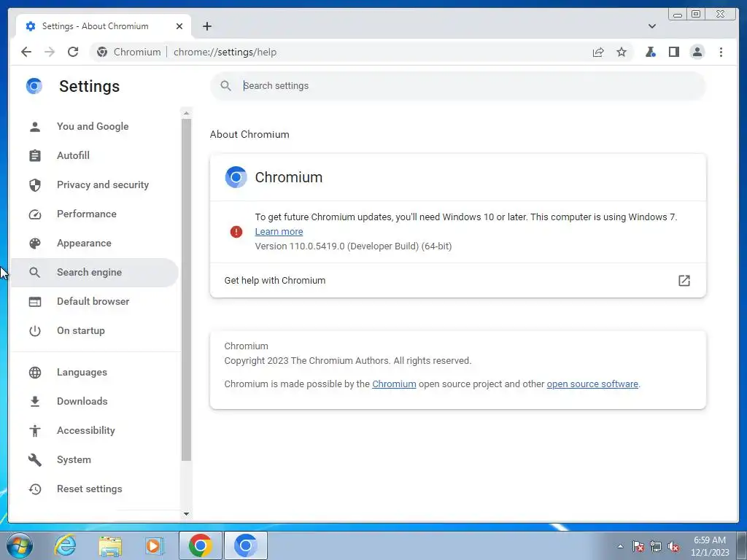747x560 pixels.
Task: Click the Chromium site info chip in address bar
Action: pyautogui.click(x=128, y=52)
